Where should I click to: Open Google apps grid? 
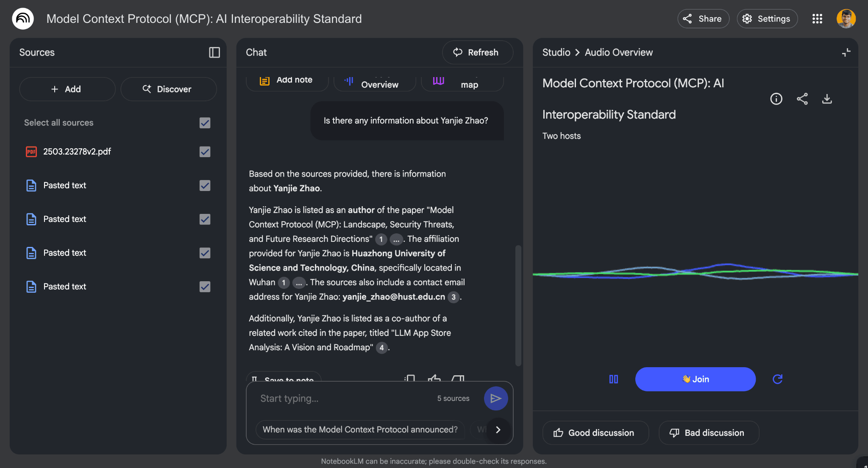pos(817,19)
